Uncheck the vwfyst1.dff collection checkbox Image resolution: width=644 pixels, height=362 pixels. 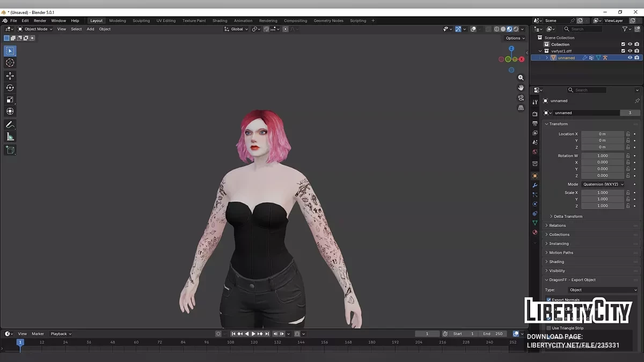click(623, 51)
